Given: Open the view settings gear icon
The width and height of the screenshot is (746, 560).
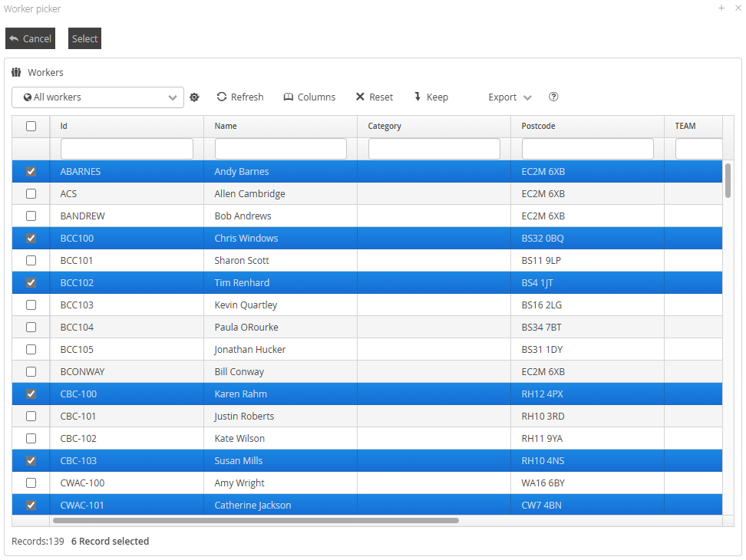Looking at the screenshot, I should tap(194, 97).
